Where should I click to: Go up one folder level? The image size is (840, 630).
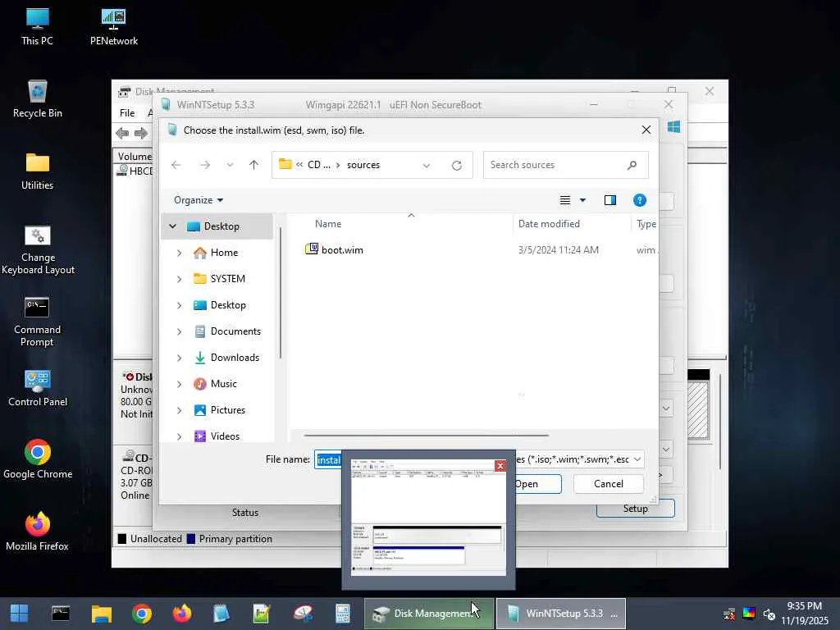pos(254,165)
